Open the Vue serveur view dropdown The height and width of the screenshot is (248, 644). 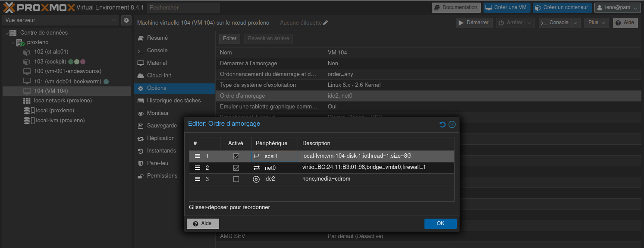pos(60,20)
